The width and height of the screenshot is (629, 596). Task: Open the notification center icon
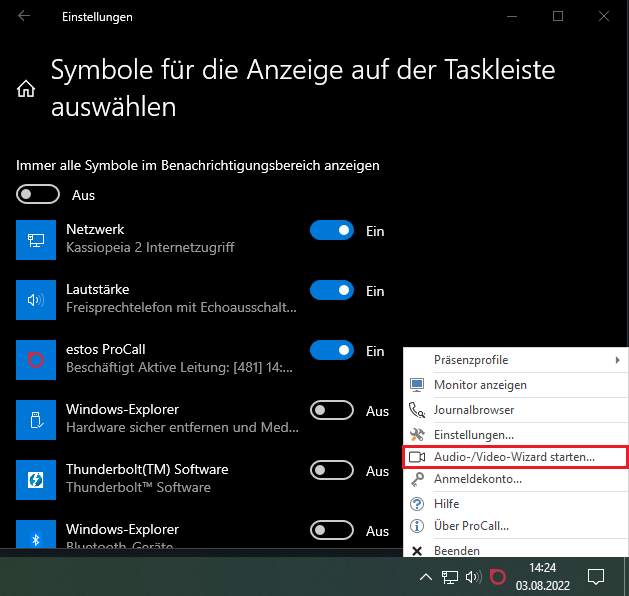tap(596, 577)
